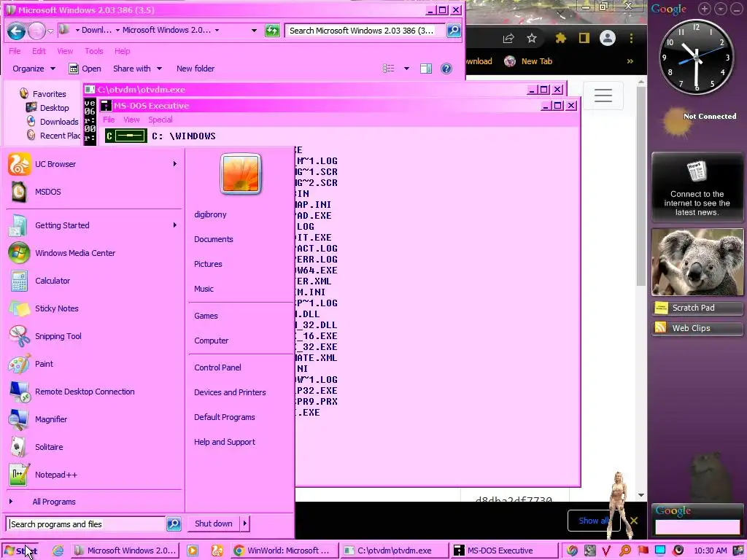This screenshot has width=747, height=560.
Task: Click the Chrome profile avatar icon
Action: pos(608,38)
